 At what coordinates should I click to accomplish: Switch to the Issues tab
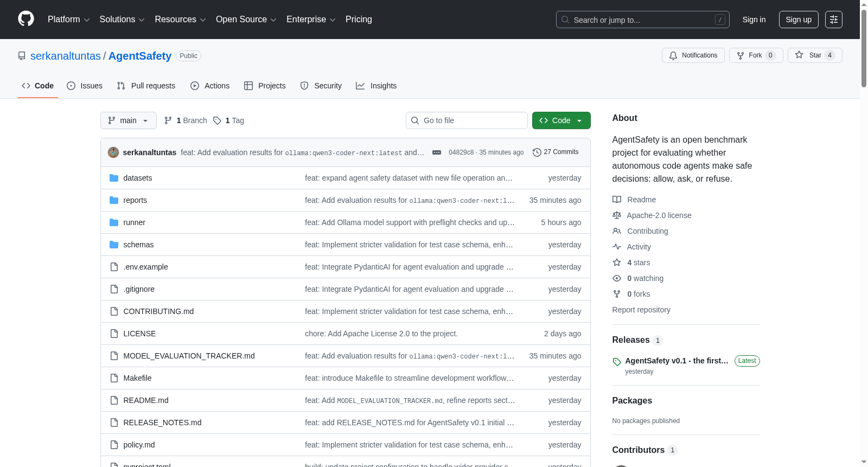click(x=85, y=86)
